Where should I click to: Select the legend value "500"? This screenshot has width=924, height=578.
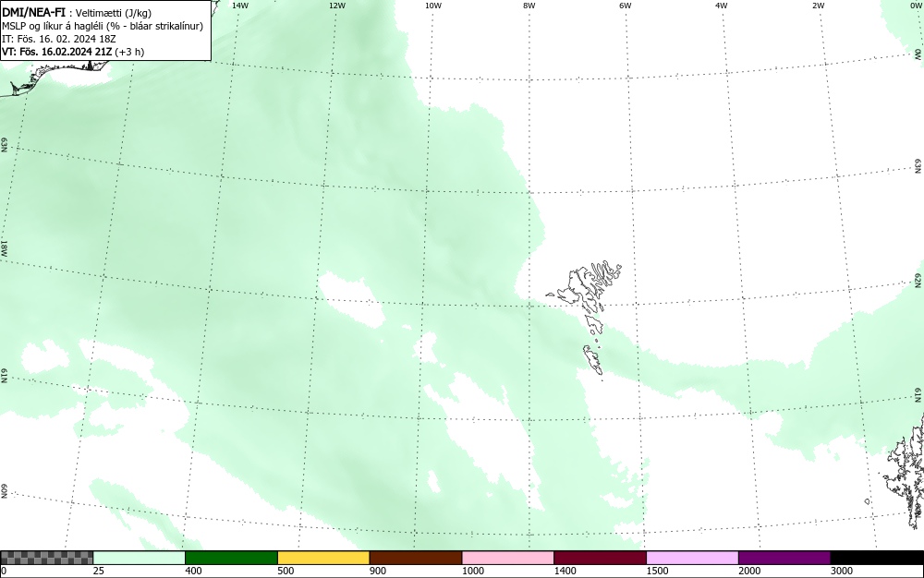[286, 571]
